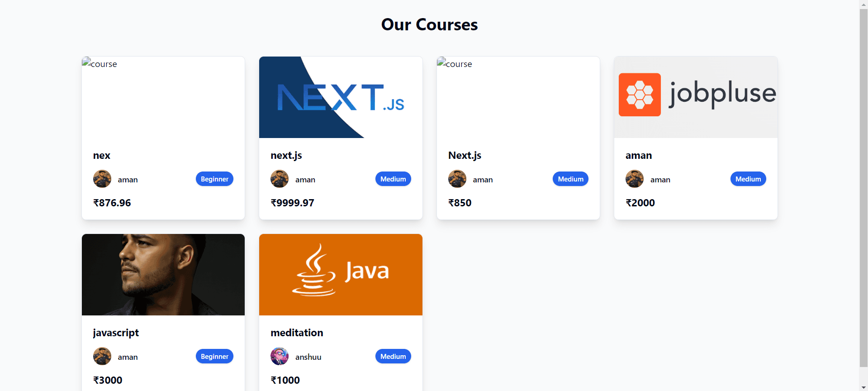This screenshot has height=391, width=868.
Task: Click Beginner badge on the javascript course
Action: point(214,356)
